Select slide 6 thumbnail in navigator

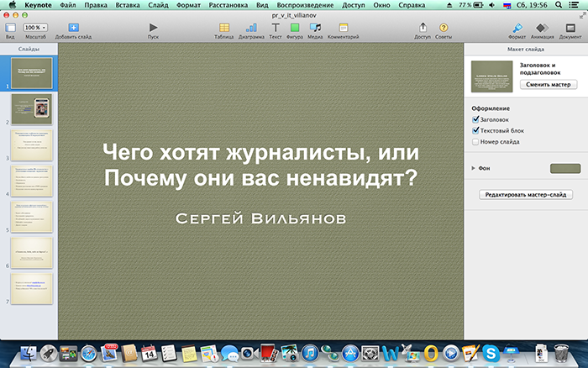pos(32,253)
